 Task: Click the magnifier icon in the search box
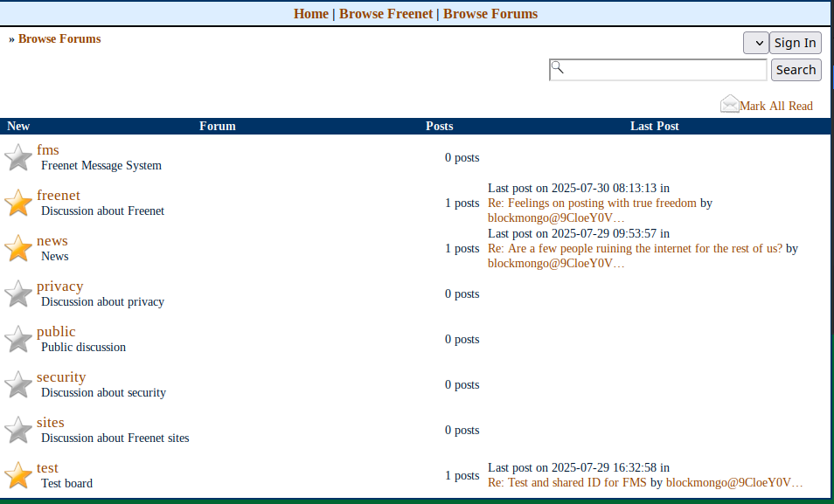pos(557,67)
